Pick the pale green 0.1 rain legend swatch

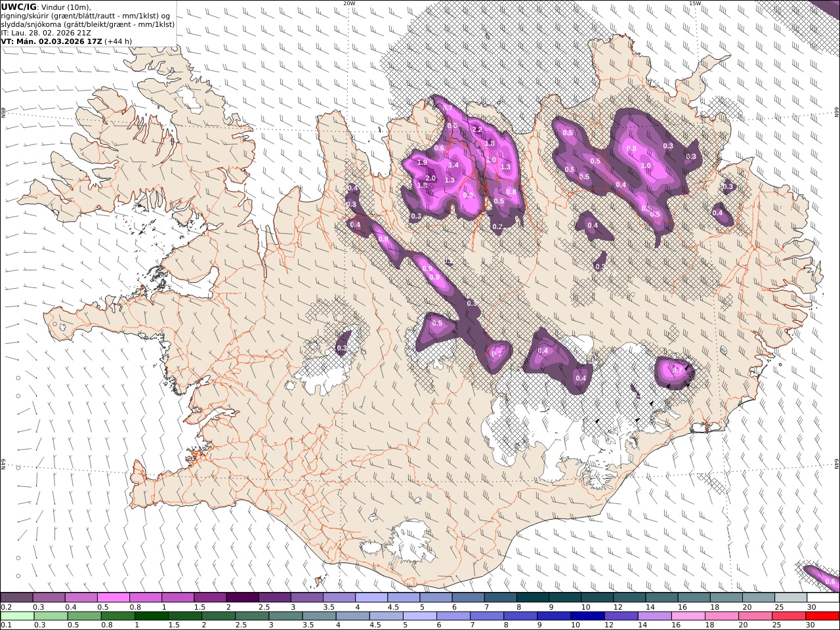(18, 616)
